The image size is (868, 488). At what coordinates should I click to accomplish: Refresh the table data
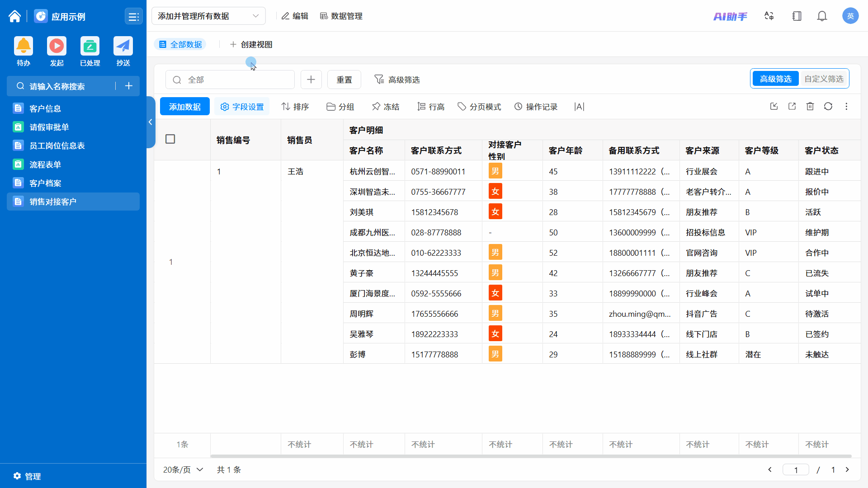point(828,106)
